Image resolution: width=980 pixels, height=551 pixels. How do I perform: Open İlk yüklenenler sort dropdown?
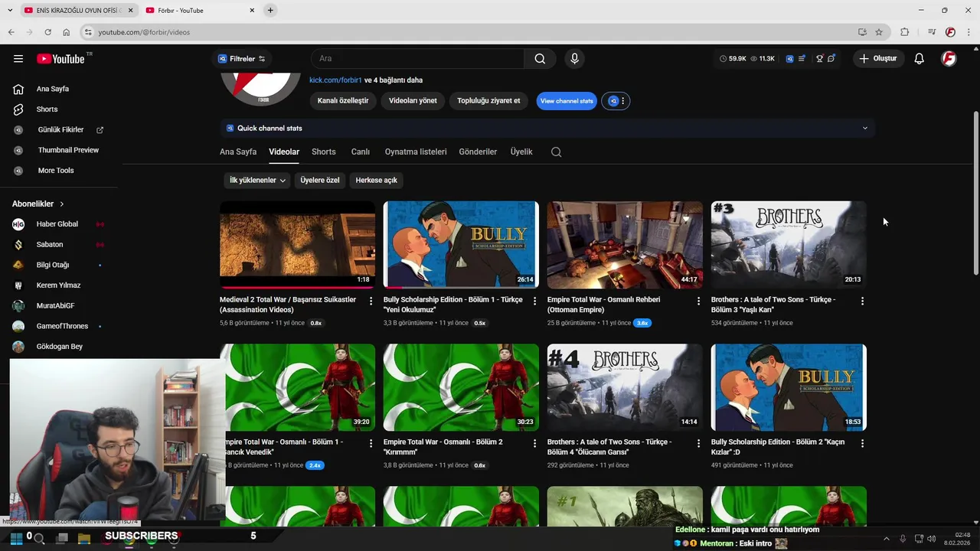(x=257, y=181)
